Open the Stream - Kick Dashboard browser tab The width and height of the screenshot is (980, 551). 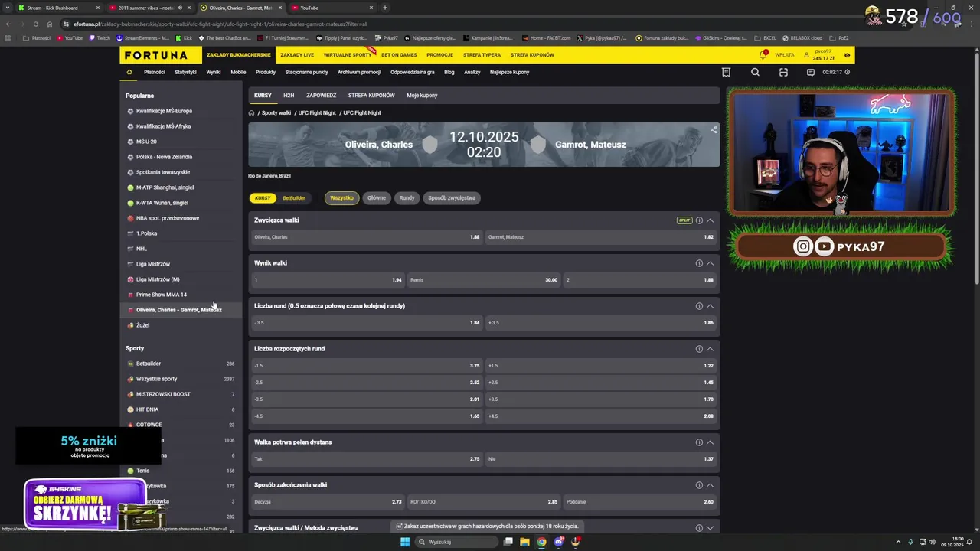[x=57, y=8]
